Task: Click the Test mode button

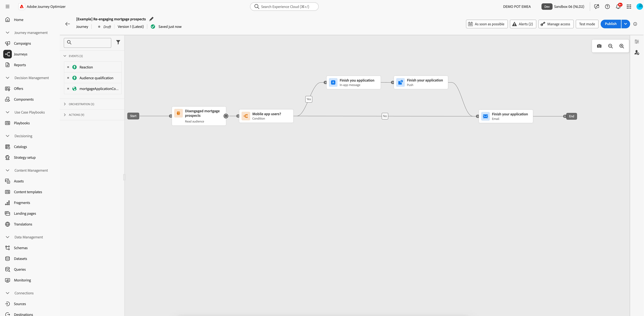Action: (x=587, y=24)
